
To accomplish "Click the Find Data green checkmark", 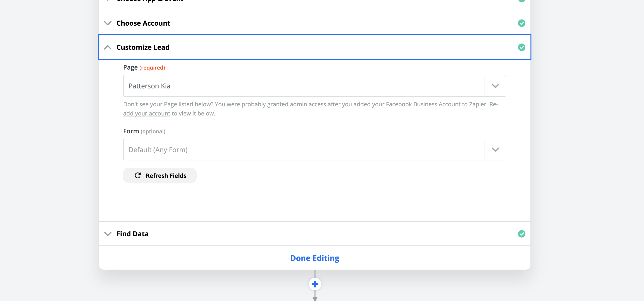I will 522,234.
